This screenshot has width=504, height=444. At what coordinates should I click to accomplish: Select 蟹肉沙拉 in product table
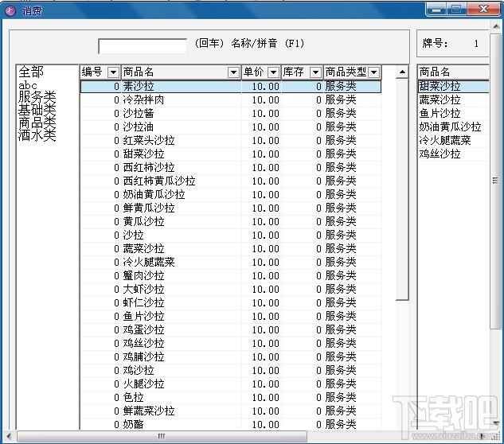(230, 275)
